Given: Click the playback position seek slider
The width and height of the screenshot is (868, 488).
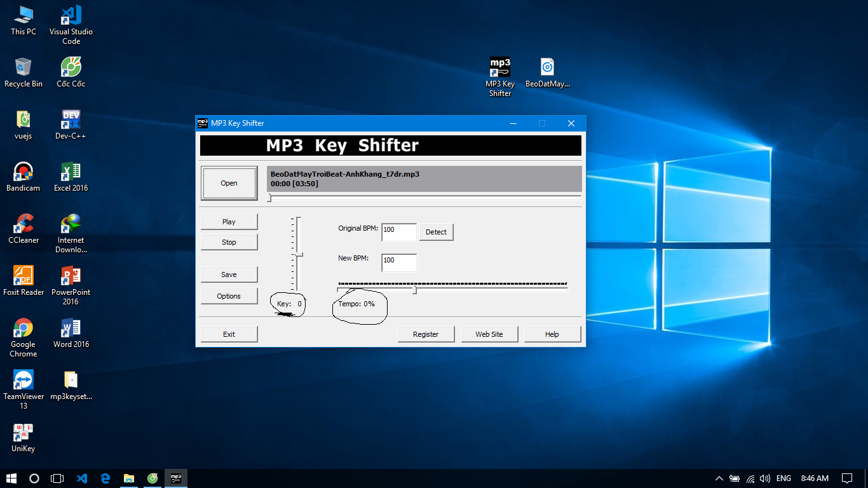Looking at the screenshot, I should click(424, 198).
